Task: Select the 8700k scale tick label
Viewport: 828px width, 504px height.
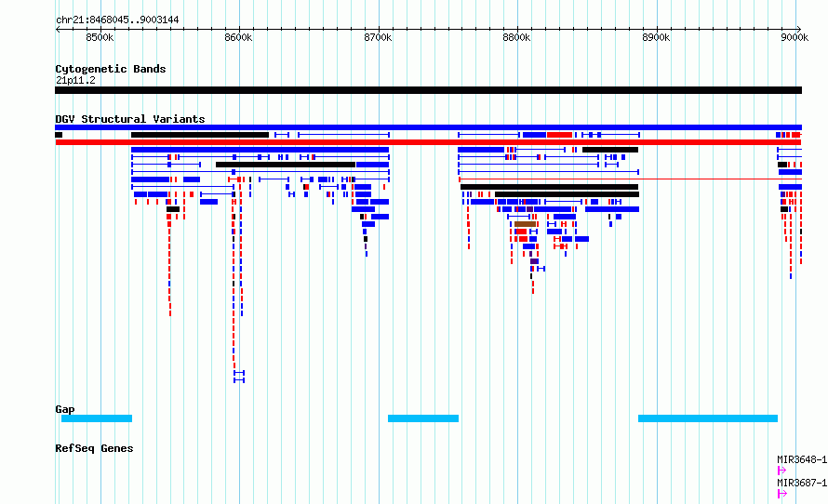Action: coord(378,37)
